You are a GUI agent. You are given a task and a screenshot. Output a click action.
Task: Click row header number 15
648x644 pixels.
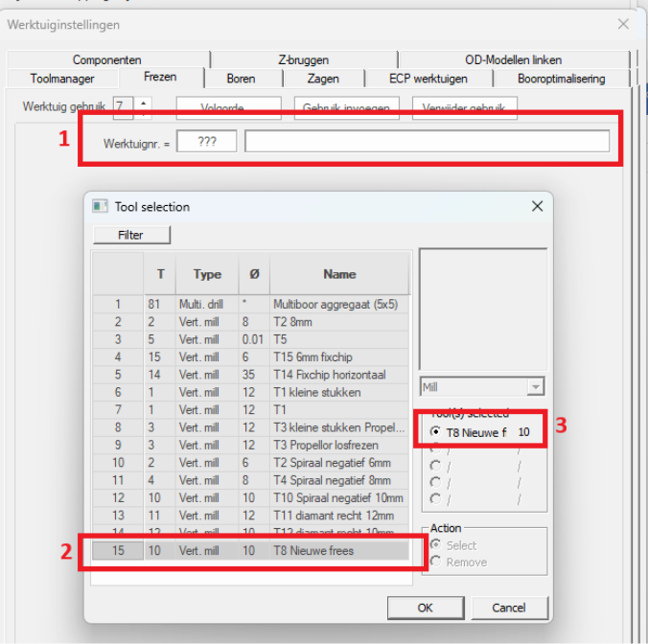coord(118,551)
